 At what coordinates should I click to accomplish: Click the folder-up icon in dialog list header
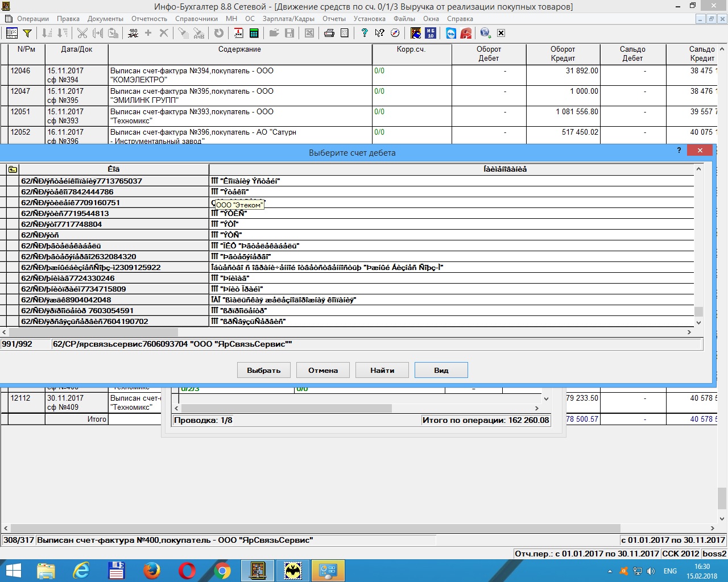13,169
